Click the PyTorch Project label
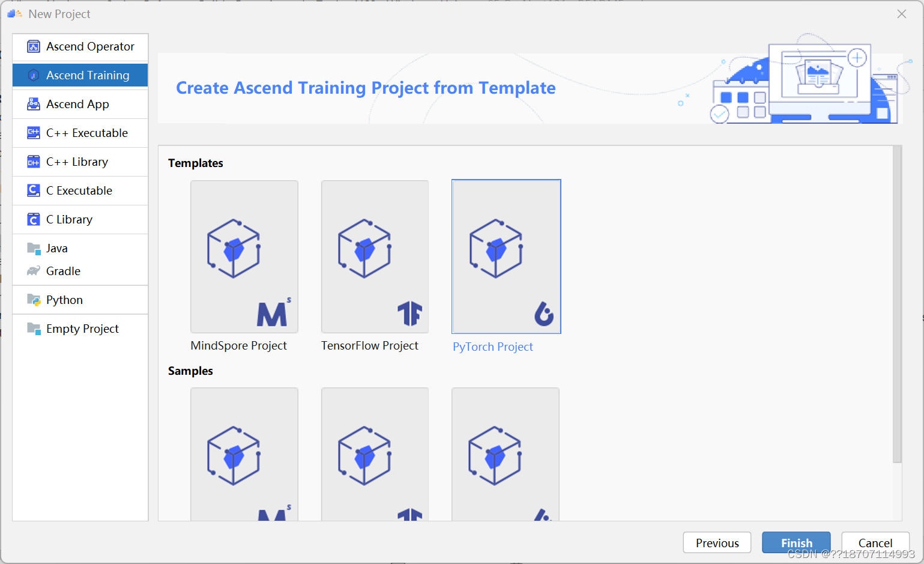The image size is (924, 564). click(493, 347)
